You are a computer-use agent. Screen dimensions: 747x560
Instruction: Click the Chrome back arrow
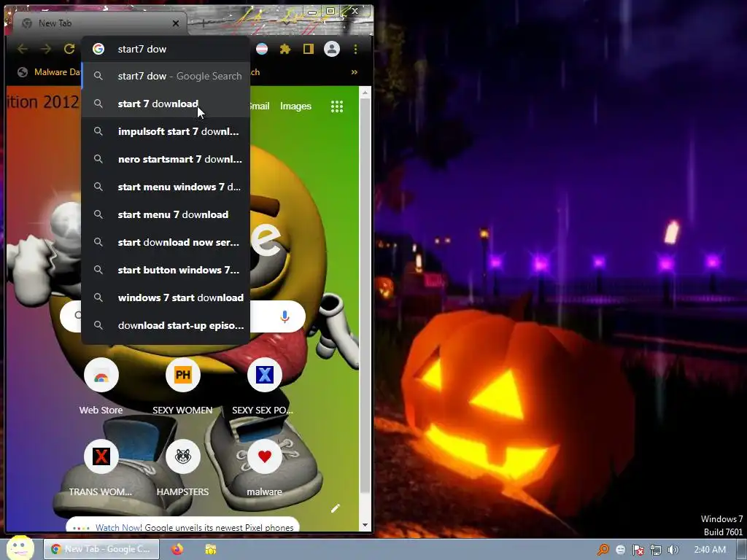coord(23,49)
